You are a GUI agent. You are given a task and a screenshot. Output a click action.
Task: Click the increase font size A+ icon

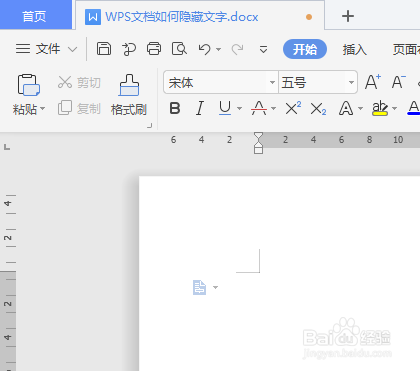tap(373, 82)
